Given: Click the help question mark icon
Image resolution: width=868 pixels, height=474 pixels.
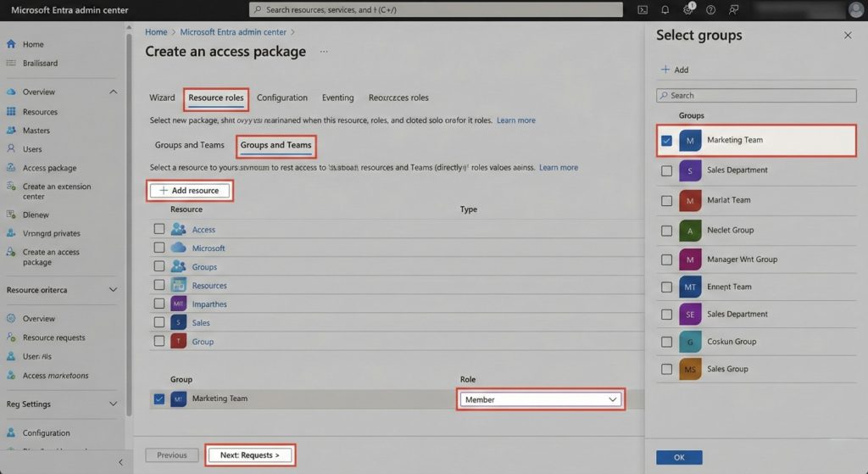Looking at the screenshot, I should coord(710,10).
